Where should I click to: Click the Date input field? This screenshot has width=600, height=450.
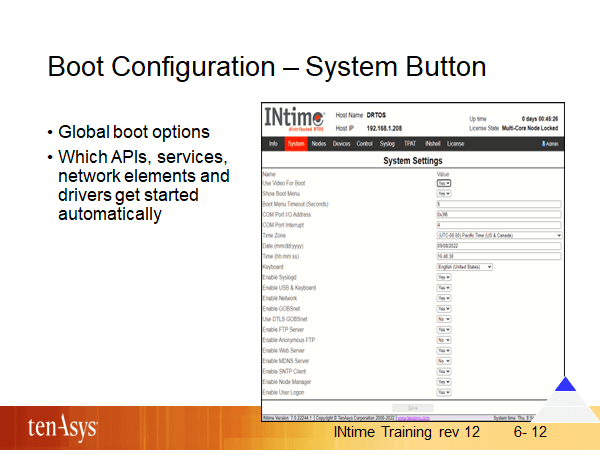coord(499,246)
